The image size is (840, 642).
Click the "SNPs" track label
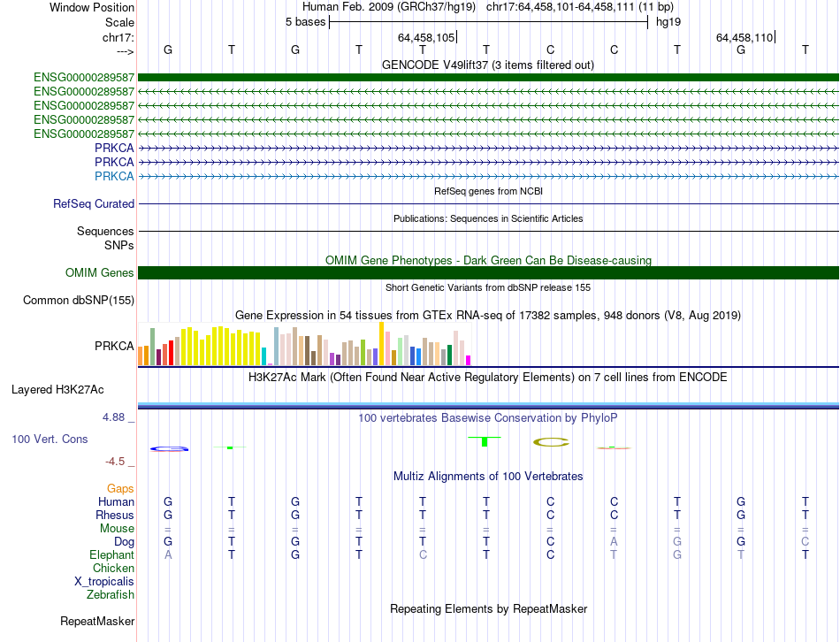pos(119,245)
